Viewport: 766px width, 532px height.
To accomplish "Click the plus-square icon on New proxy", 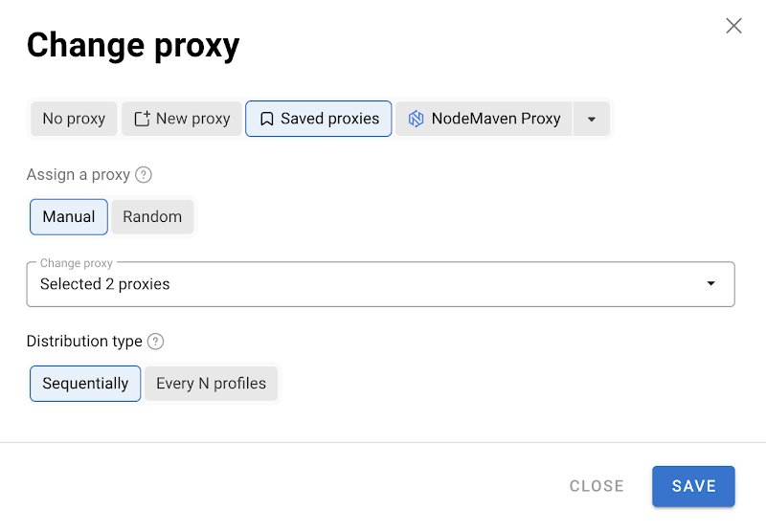I will [142, 119].
